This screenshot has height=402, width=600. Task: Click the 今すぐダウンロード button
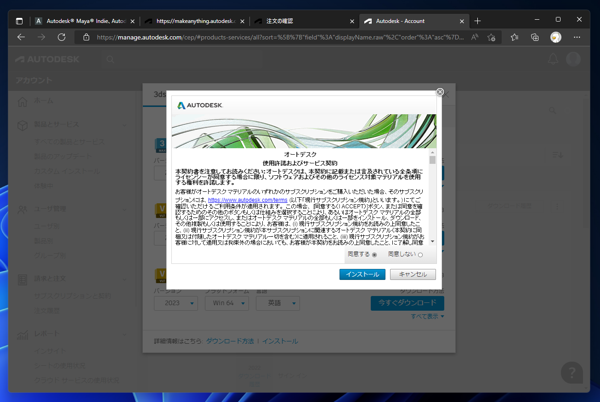pyautogui.click(x=407, y=303)
